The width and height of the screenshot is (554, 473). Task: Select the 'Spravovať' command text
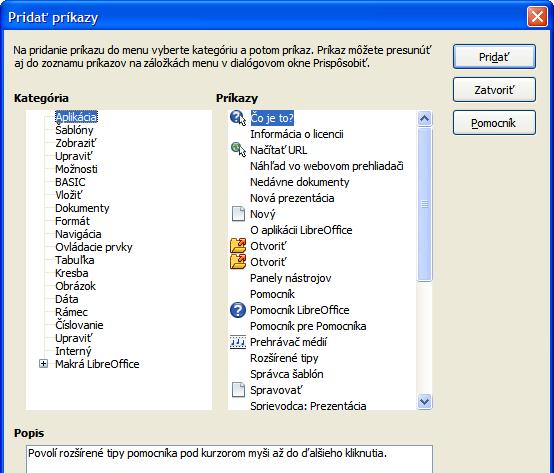click(276, 390)
